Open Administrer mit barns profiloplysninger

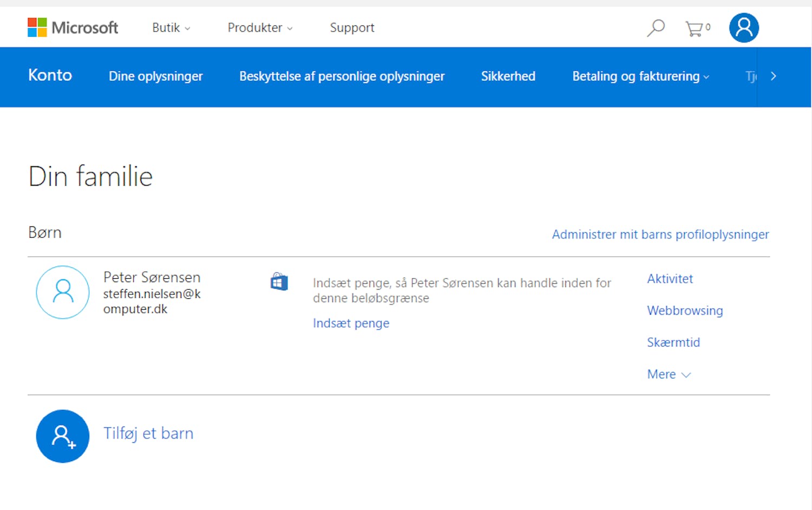click(660, 234)
